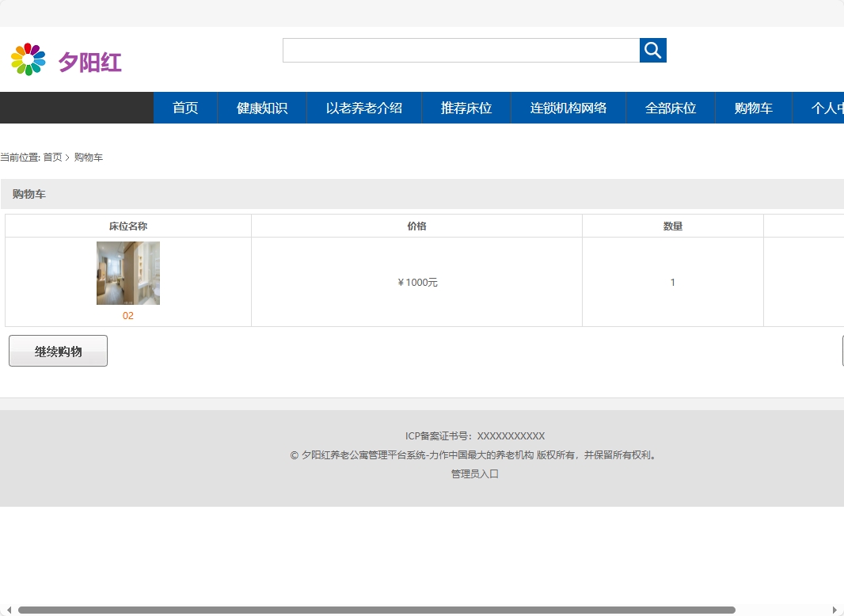844x616 pixels.
Task: View 全部床位 all beds listing
Action: (x=670, y=108)
